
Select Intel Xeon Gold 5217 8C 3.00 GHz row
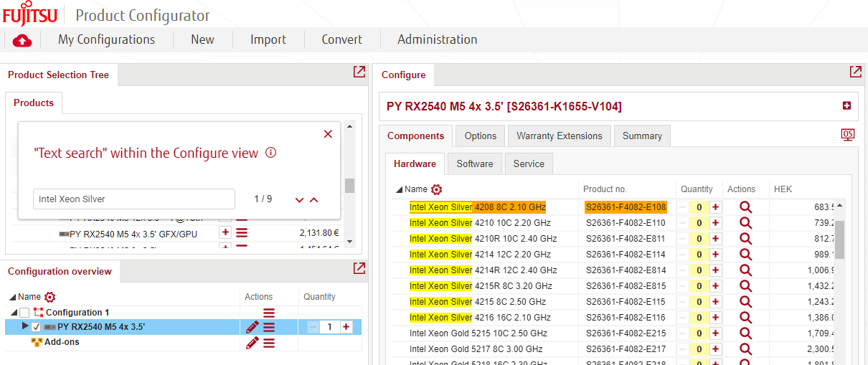point(476,349)
